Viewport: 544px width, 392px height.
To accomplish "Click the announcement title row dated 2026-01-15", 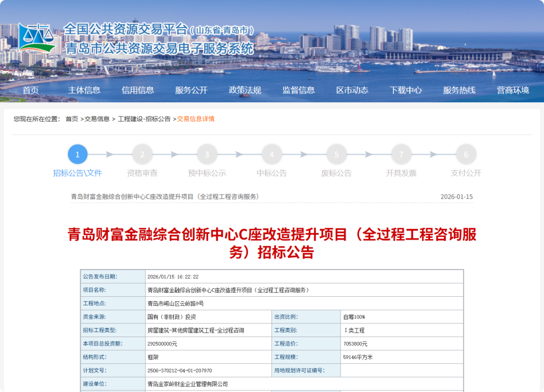I will [165, 197].
